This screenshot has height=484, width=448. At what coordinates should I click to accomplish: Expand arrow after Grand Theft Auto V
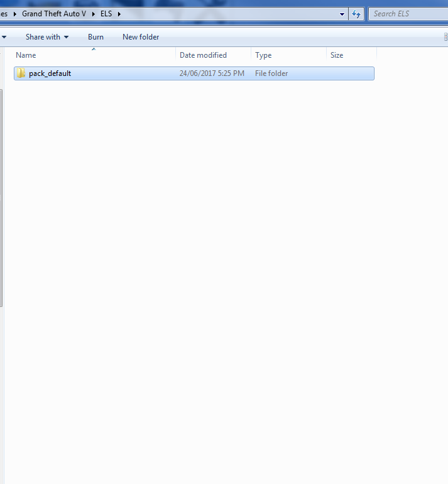tap(94, 14)
